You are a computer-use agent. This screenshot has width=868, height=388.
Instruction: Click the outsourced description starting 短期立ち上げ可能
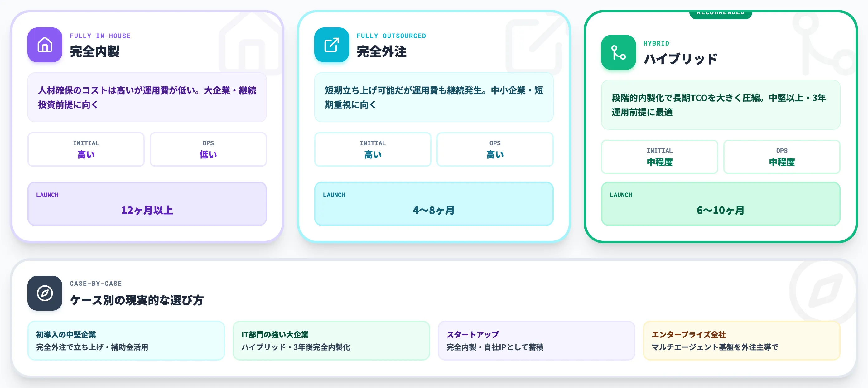[x=434, y=97]
